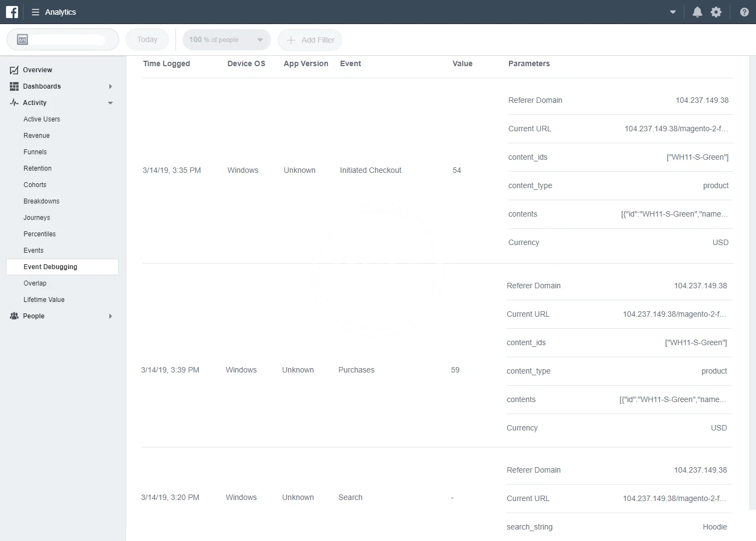The image size is (756, 541).
Task: Collapse the Activity section arrow
Action: [x=110, y=103]
